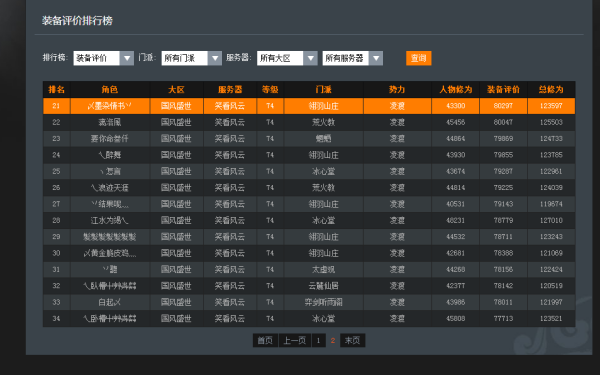Viewport: 600px width, 375px height.
Task: Click rank number 25
Action: (x=56, y=171)
